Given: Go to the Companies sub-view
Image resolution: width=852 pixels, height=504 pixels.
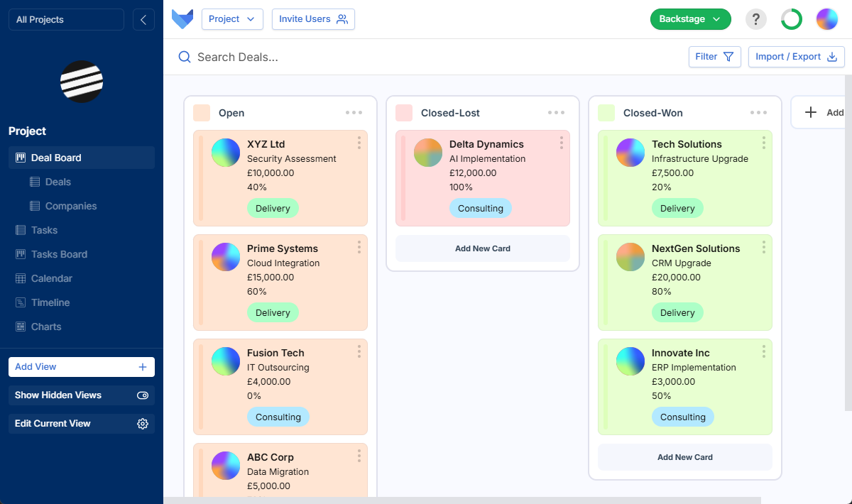Looking at the screenshot, I should click(x=70, y=206).
